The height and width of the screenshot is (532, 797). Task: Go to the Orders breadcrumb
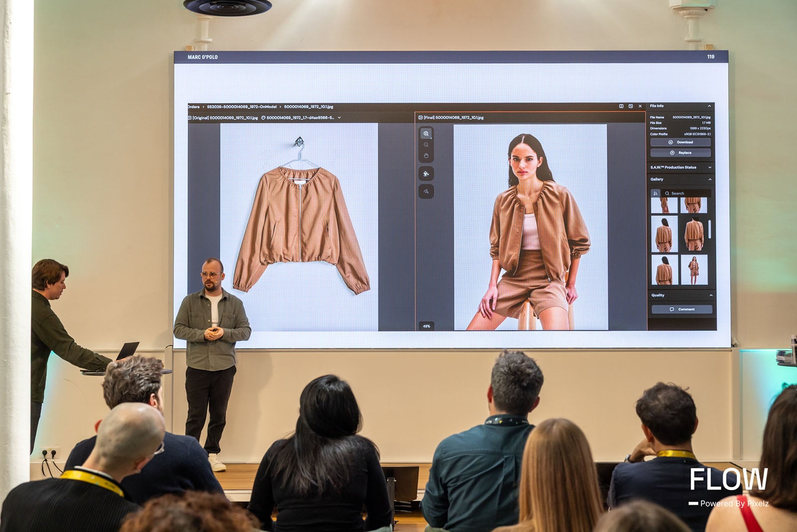[193, 107]
